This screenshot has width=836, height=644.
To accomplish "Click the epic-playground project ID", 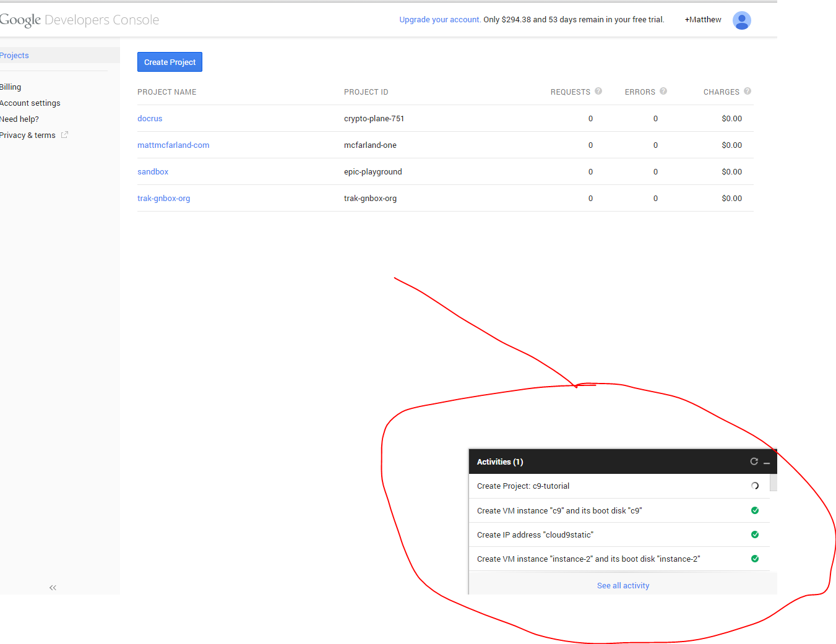I will pyautogui.click(x=373, y=171).
